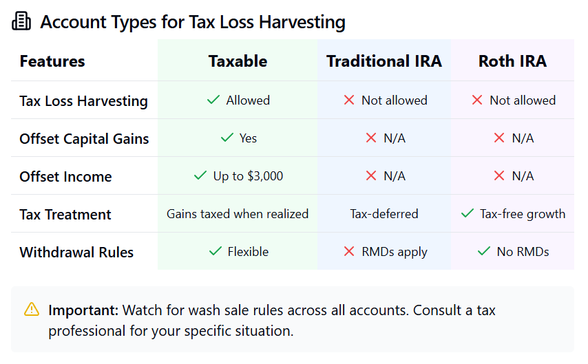Click the checkmark next to Tax-free growth

(468, 214)
